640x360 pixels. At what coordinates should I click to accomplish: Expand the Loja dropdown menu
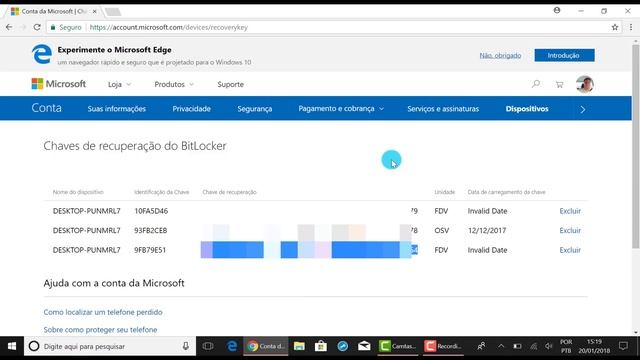tap(119, 84)
